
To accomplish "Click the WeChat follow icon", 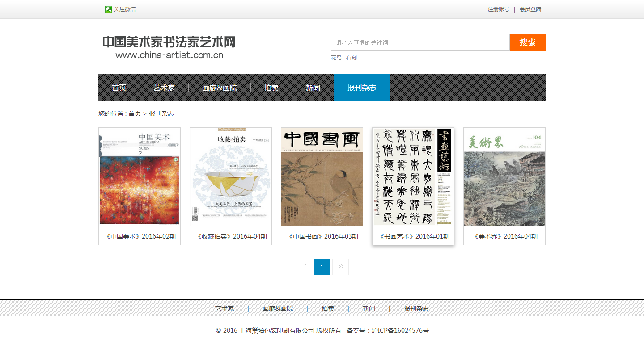I will pos(108,9).
